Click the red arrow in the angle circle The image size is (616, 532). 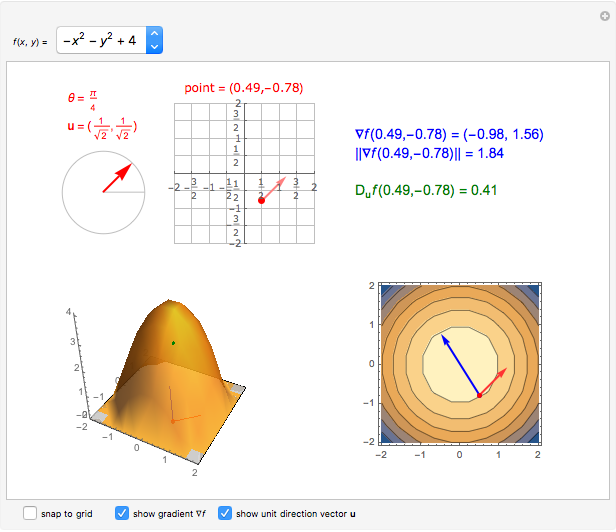tap(117, 178)
